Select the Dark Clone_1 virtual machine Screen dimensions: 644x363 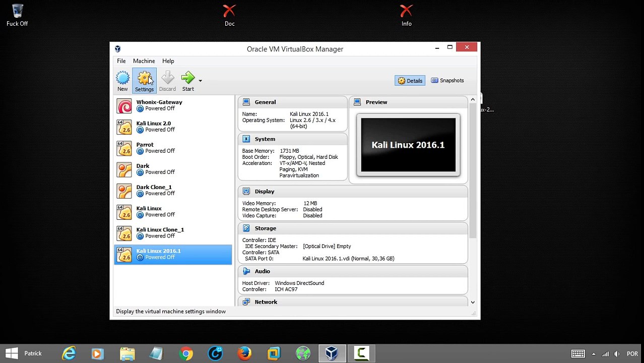click(173, 190)
